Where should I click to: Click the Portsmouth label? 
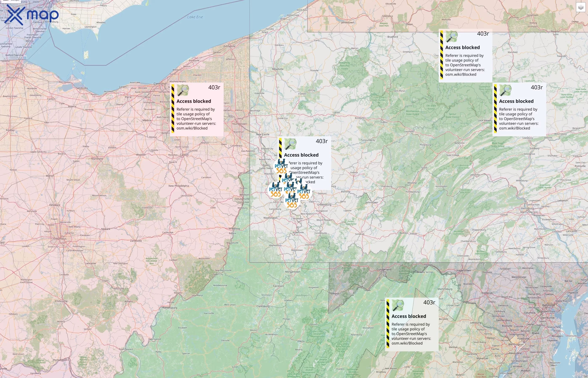tap(60, 360)
